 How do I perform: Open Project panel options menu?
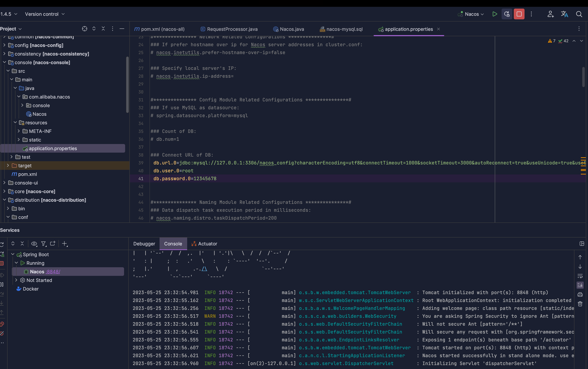point(113,29)
